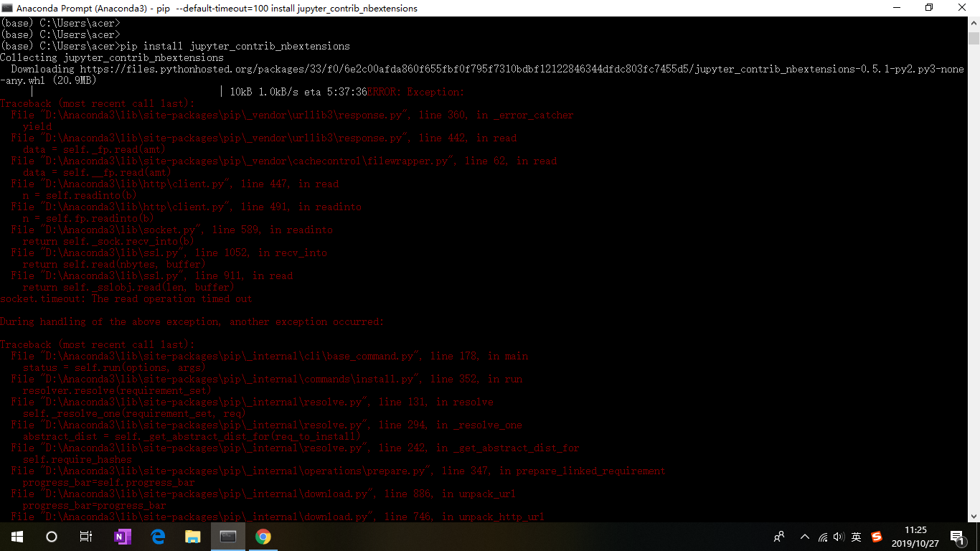Image resolution: width=980 pixels, height=551 pixels.
Task: Click the scrollbar down arrow
Action: [x=974, y=516]
